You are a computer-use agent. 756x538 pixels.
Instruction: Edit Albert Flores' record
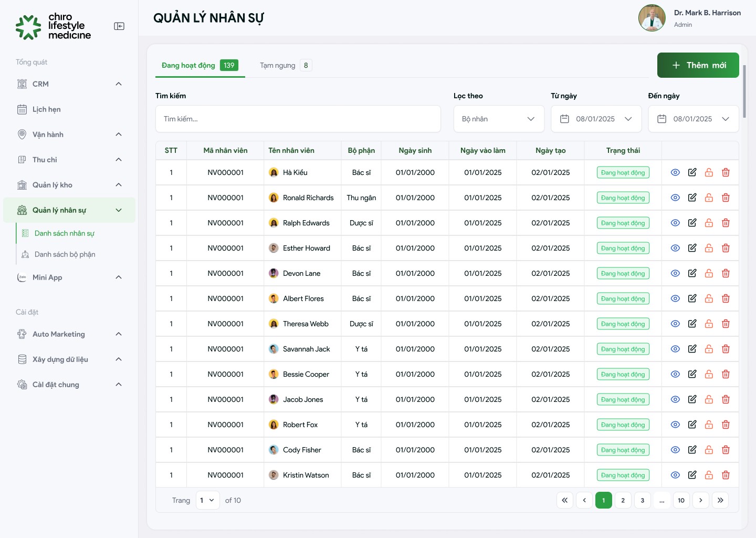click(692, 298)
